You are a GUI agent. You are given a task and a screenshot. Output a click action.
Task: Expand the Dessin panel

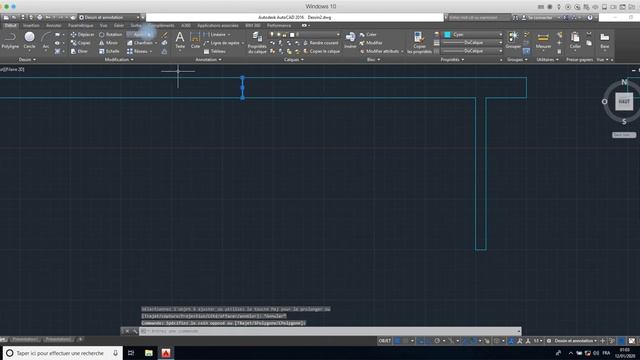(x=27, y=60)
